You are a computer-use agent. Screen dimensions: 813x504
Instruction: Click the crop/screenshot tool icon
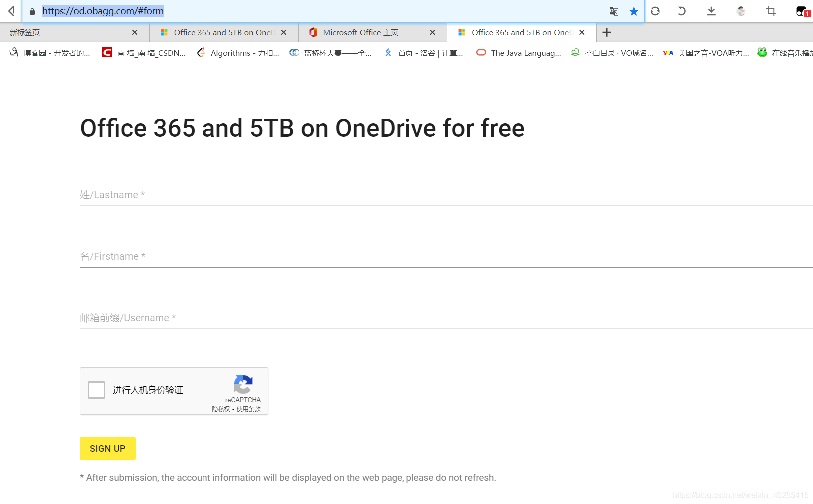[x=771, y=11]
